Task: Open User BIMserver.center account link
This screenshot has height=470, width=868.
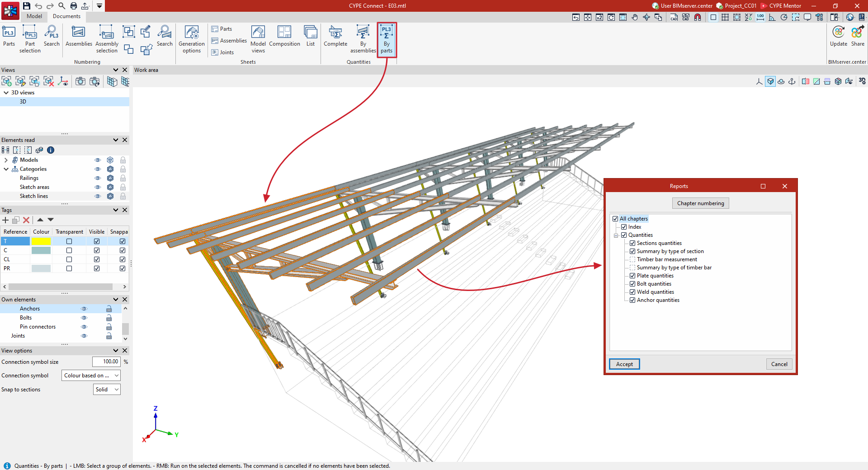Action: coord(682,6)
